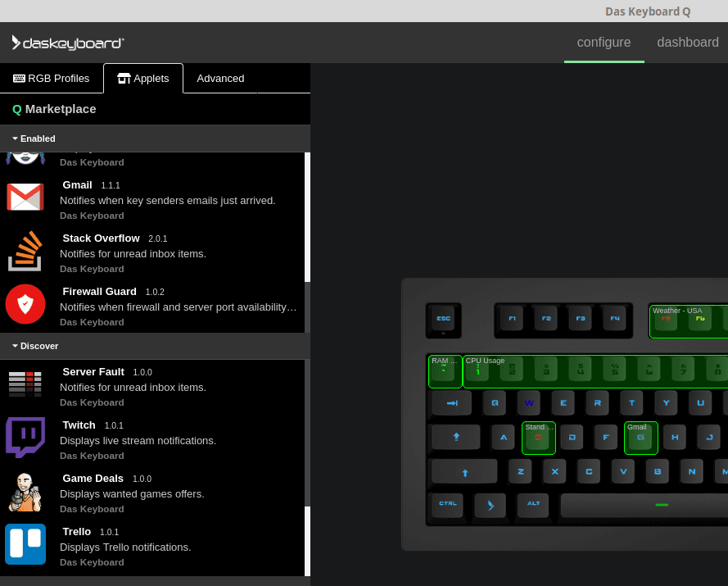This screenshot has width=728, height=586.
Task: Go to the dashboard page
Action: 688,42
